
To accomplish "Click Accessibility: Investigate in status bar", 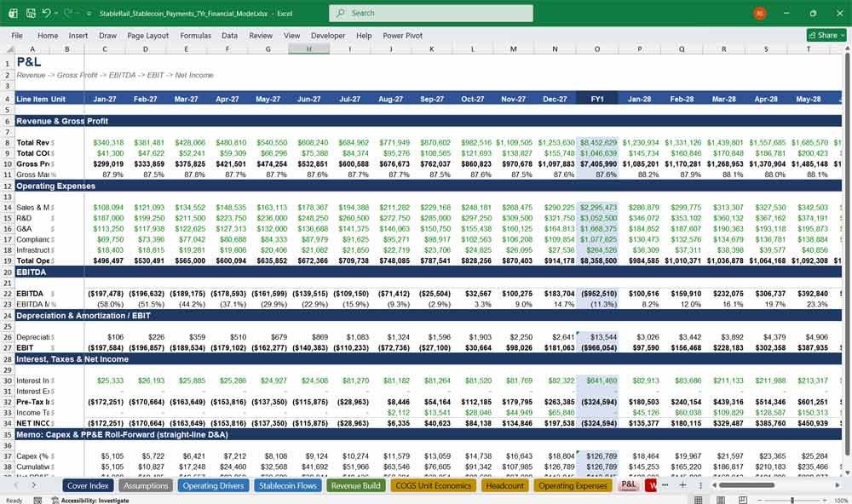I will tap(90, 501).
